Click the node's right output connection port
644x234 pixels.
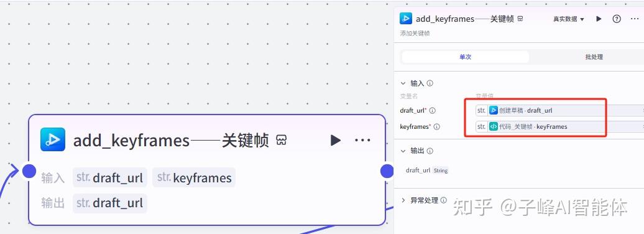pyautogui.click(x=387, y=171)
